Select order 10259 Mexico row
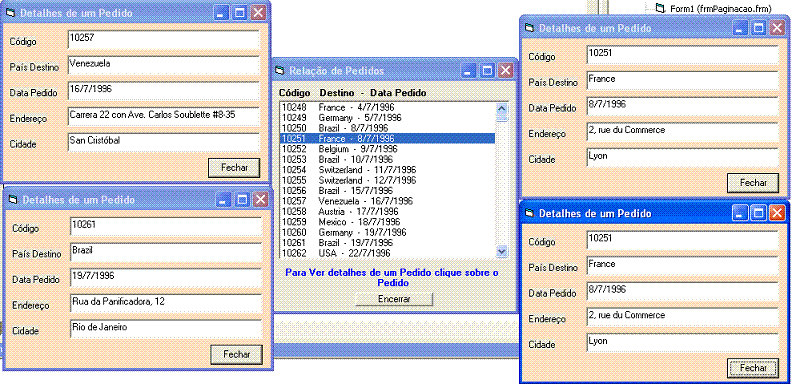This screenshot has height=384, width=792. [x=387, y=222]
